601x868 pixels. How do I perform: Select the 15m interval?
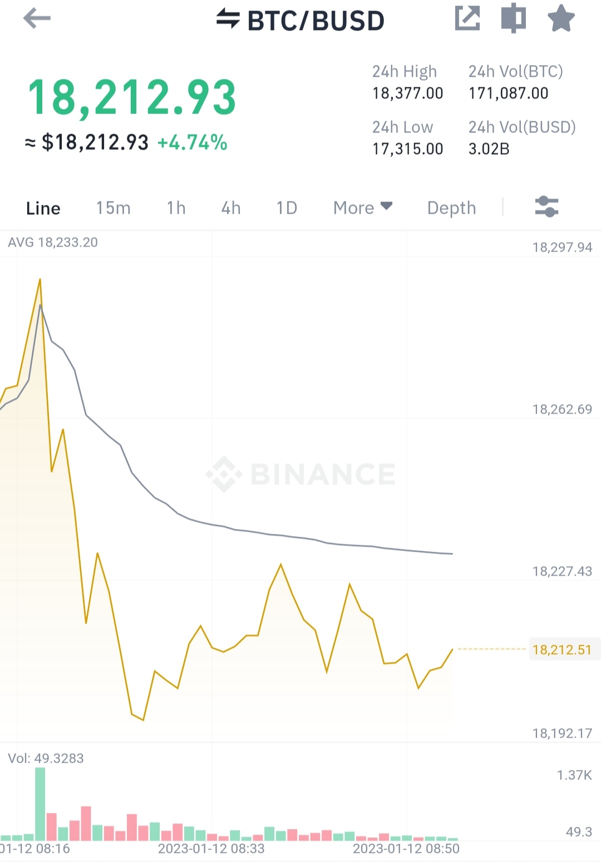pos(114,208)
